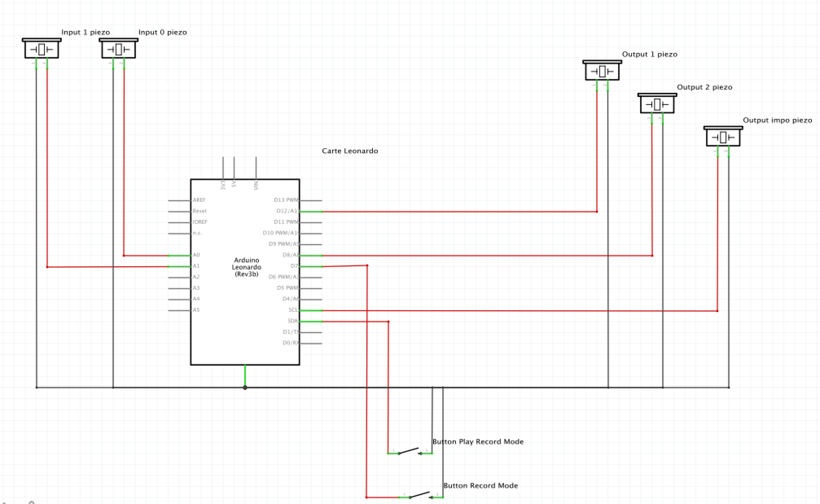Click the SDA pin on the Arduino

point(311,322)
